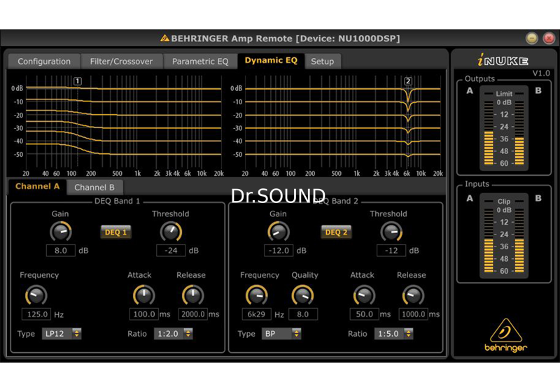Click the 125.0 Hz frequency field
This screenshot has width=560, height=392.
pos(37,314)
